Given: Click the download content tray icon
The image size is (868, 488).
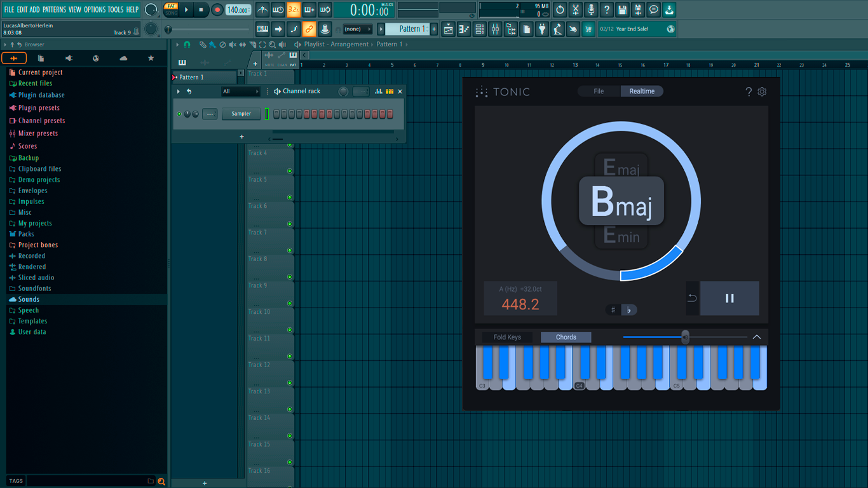Looking at the screenshot, I should [x=669, y=10].
